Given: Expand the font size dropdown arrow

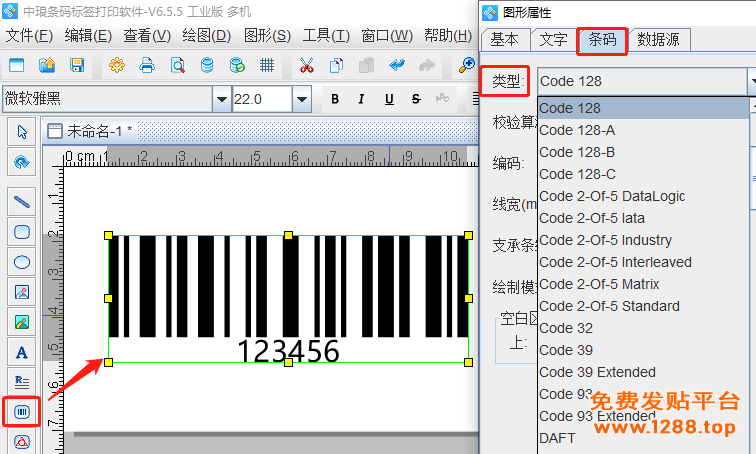Looking at the screenshot, I should tap(302, 99).
